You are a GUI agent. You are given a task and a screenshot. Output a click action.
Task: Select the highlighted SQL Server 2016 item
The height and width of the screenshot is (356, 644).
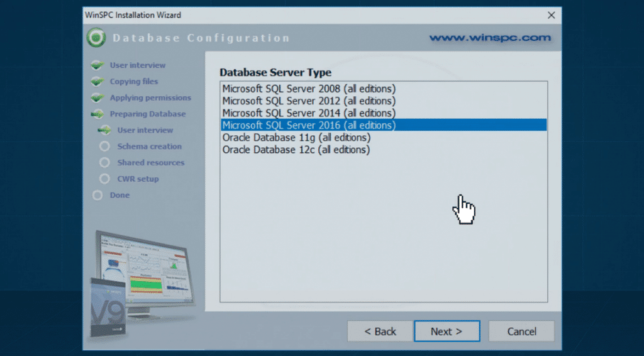pyautogui.click(x=309, y=125)
